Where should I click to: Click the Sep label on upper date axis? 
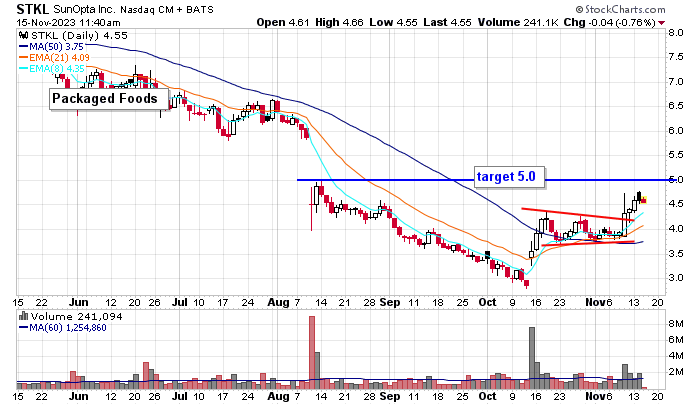pos(390,302)
